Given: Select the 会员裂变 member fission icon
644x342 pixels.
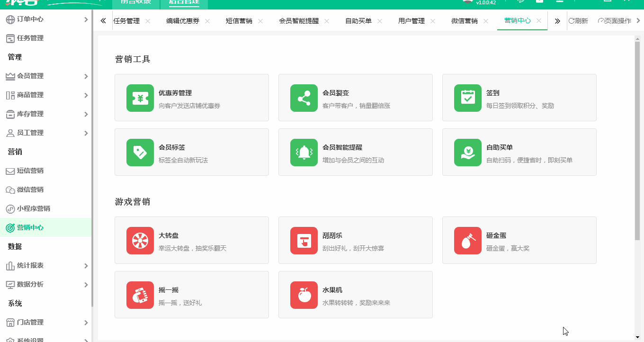Looking at the screenshot, I should point(304,98).
